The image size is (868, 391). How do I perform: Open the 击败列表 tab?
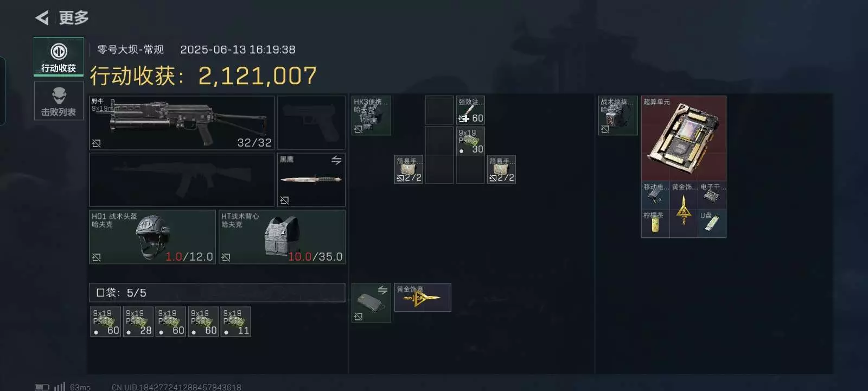(59, 101)
